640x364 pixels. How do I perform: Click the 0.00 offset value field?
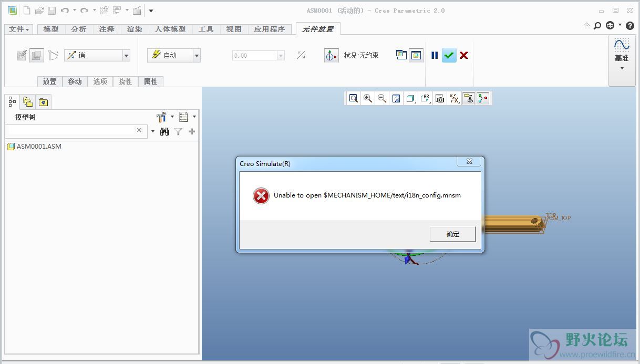pyautogui.click(x=254, y=56)
